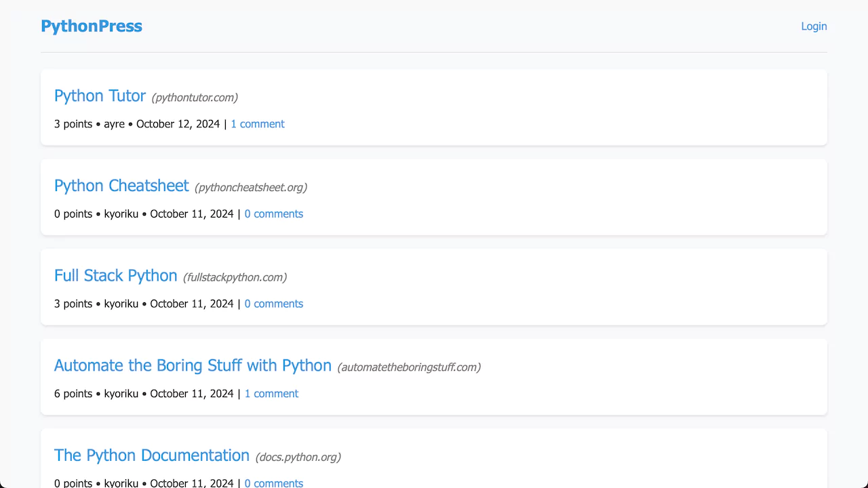Image resolution: width=868 pixels, height=488 pixels.
Task: Open the Full Stack Python post
Action: pos(115,275)
